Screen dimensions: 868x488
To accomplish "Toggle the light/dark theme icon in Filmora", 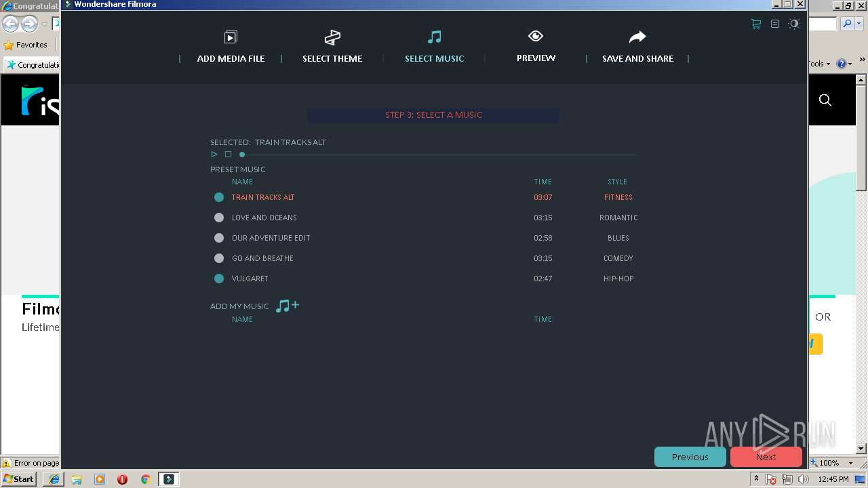I will 794,24.
